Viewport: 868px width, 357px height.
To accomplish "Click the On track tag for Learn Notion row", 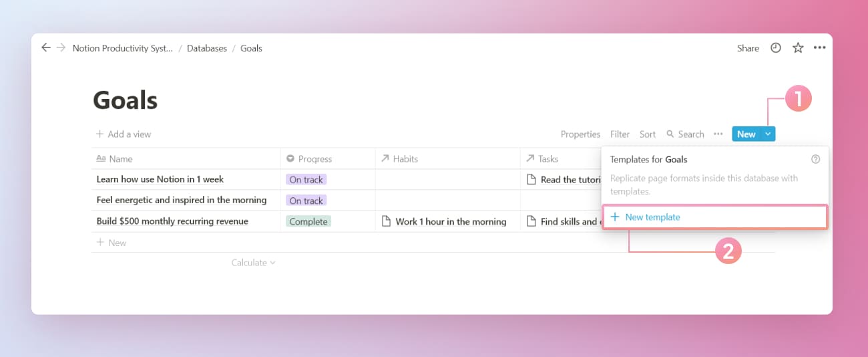I will click(306, 179).
